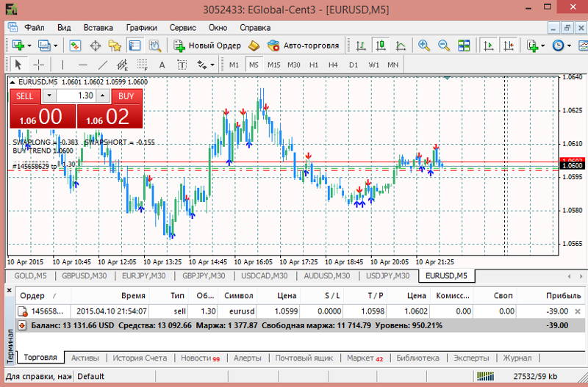Switch to M1 timeframe
588x387 pixels.
[x=234, y=65]
